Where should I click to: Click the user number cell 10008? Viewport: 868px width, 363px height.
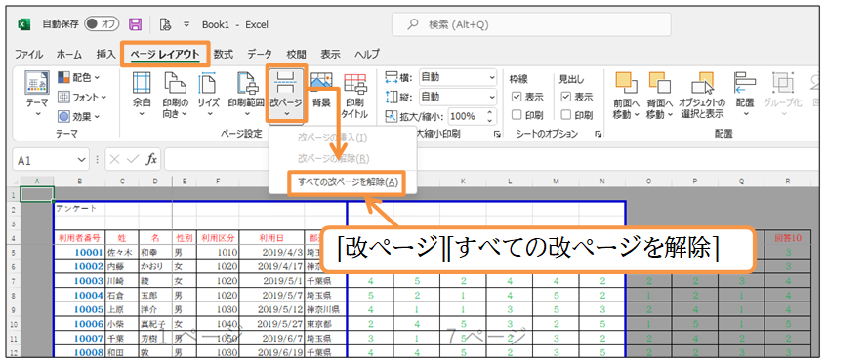click(79, 352)
